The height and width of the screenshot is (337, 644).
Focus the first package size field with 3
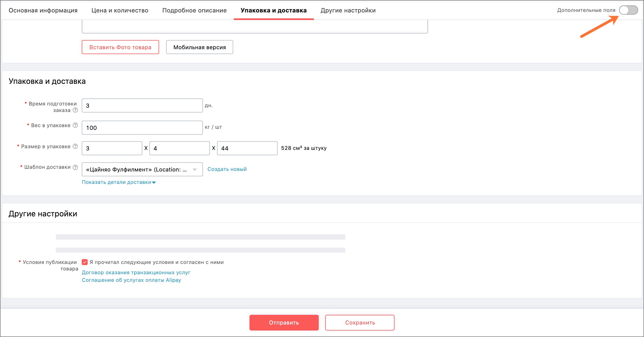coord(112,148)
